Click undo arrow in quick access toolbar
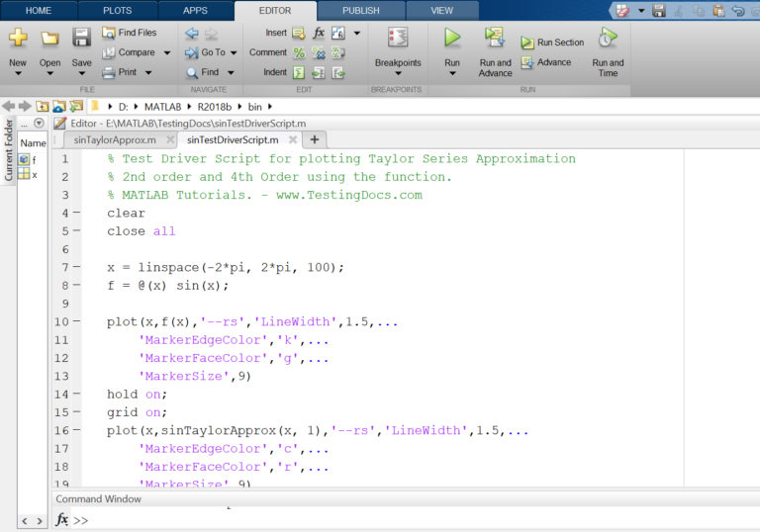 pyautogui.click(x=737, y=10)
